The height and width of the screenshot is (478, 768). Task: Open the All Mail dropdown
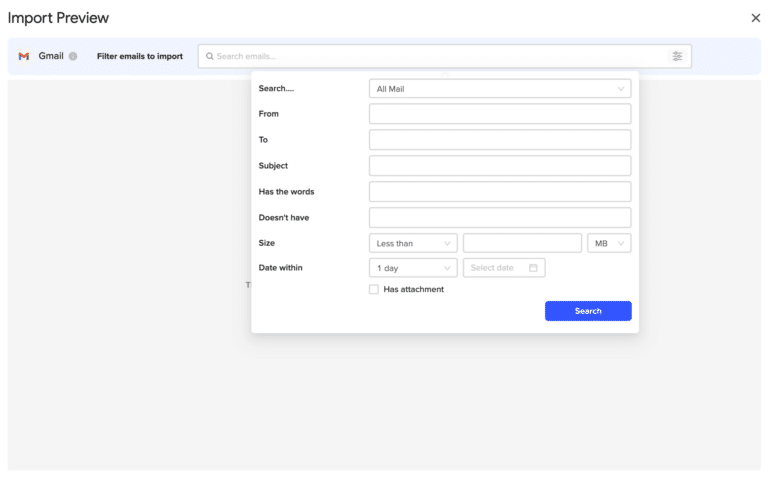coord(499,89)
